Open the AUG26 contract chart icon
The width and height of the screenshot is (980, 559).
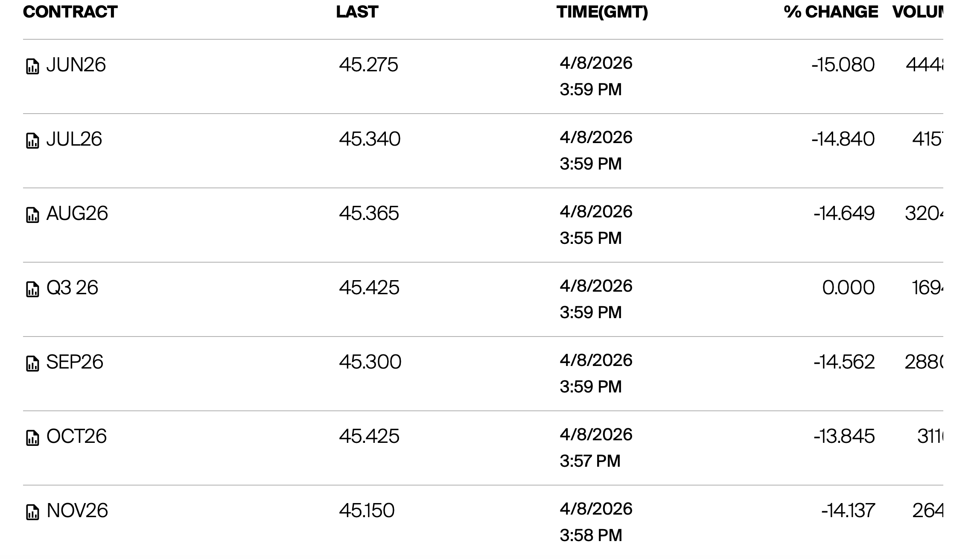tap(32, 215)
